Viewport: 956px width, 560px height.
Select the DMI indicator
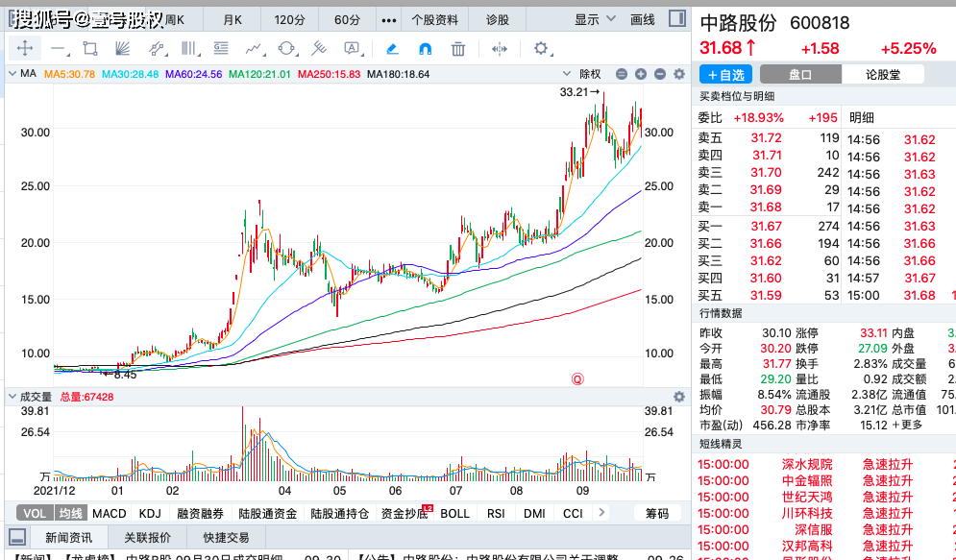[x=535, y=513]
